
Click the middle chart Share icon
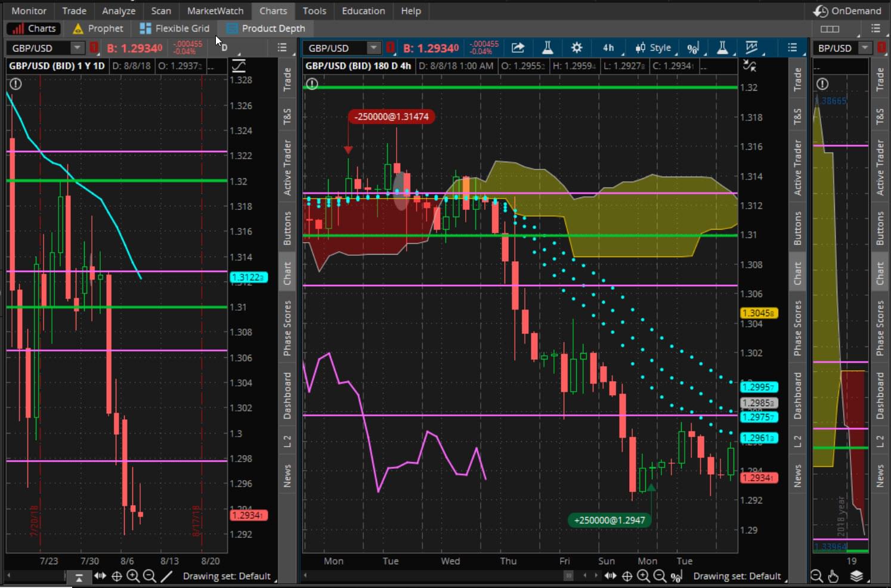(x=518, y=48)
